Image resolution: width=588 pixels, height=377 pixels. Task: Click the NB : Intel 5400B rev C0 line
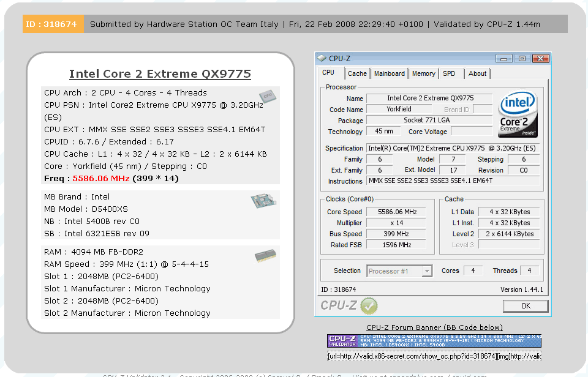tap(92, 222)
